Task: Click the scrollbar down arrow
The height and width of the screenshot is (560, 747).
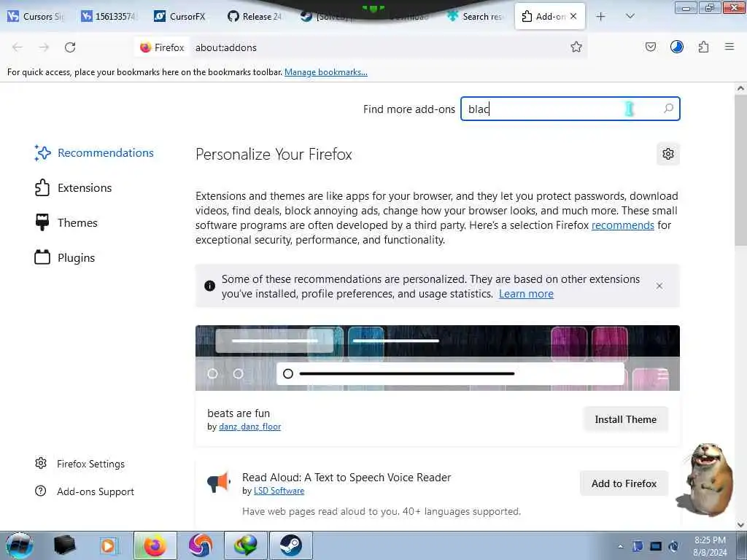Action: (740, 525)
